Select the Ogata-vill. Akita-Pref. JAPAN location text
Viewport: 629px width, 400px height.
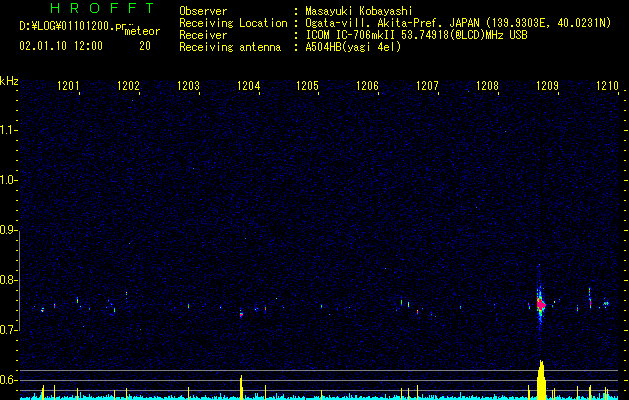pyautogui.click(x=458, y=24)
